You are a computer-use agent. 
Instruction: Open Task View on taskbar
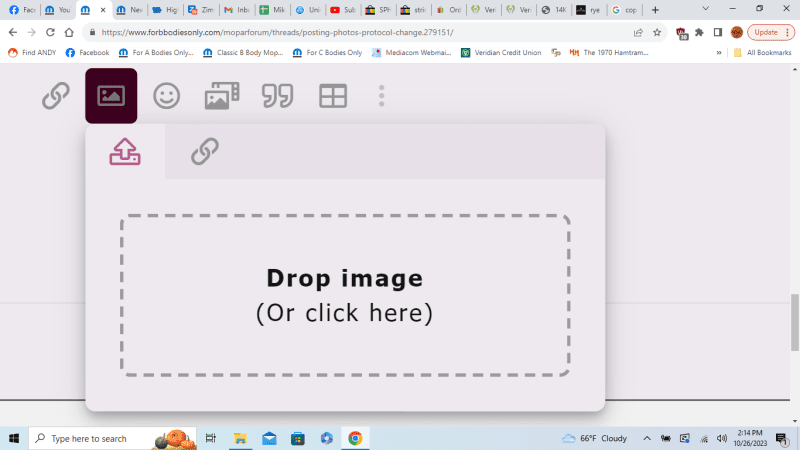[x=211, y=438]
